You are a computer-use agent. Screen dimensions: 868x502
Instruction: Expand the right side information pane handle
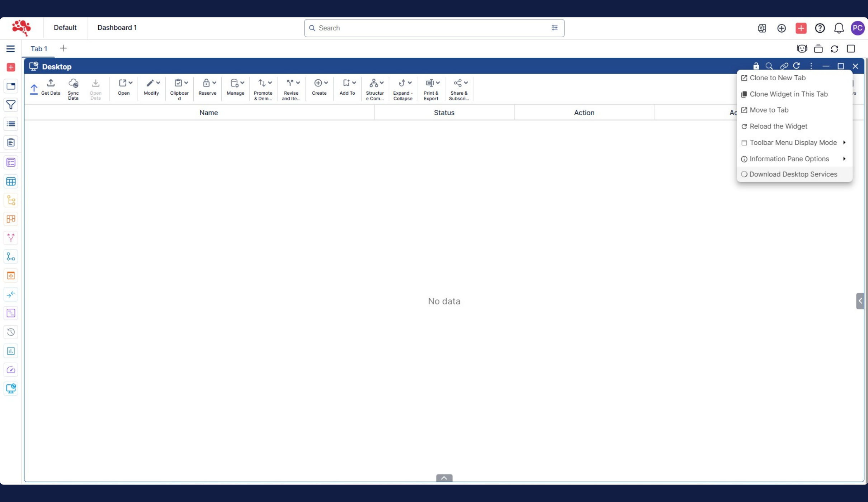[x=860, y=301]
